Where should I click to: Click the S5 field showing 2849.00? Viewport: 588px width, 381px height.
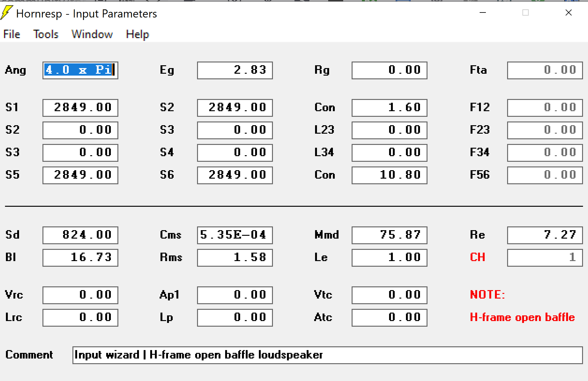pos(80,175)
